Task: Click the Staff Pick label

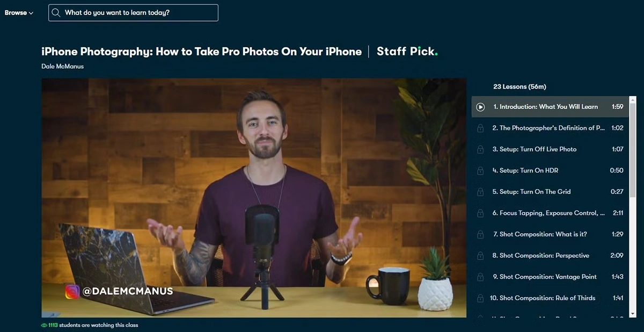Action: (x=407, y=52)
